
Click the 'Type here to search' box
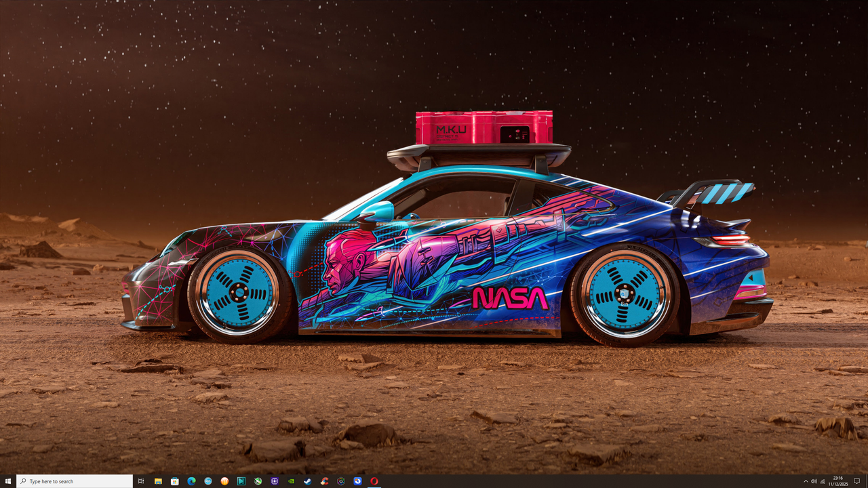coord(75,481)
